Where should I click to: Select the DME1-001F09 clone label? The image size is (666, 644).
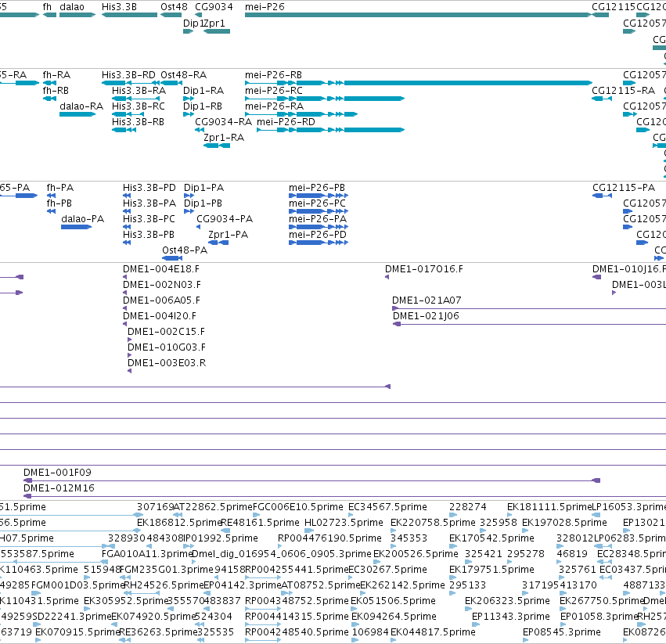click(57, 473)
